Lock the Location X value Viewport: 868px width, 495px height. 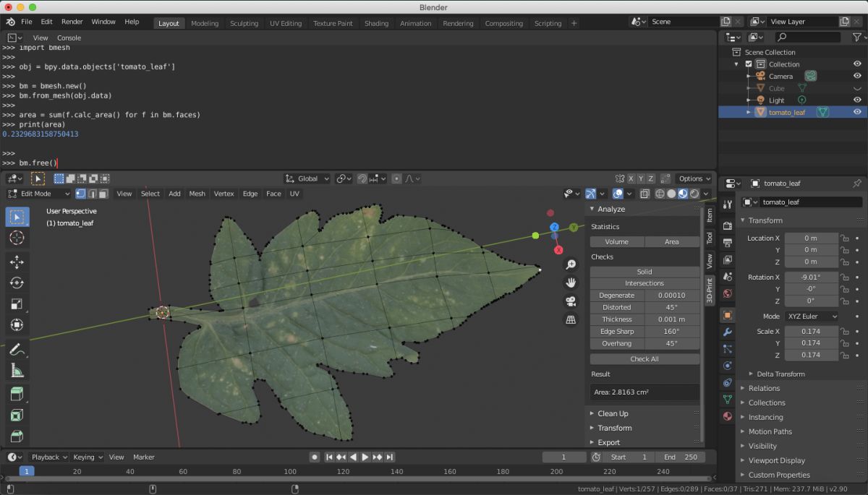point(844,238)
